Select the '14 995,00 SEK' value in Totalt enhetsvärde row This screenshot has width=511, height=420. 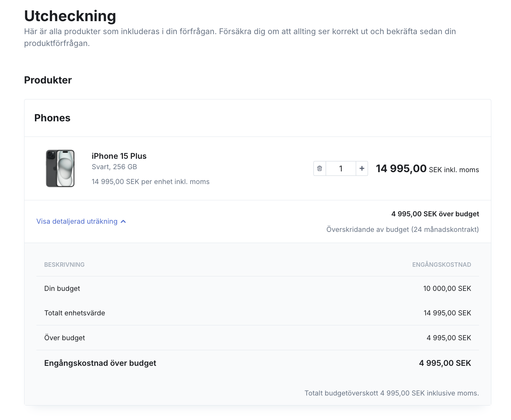447,313
